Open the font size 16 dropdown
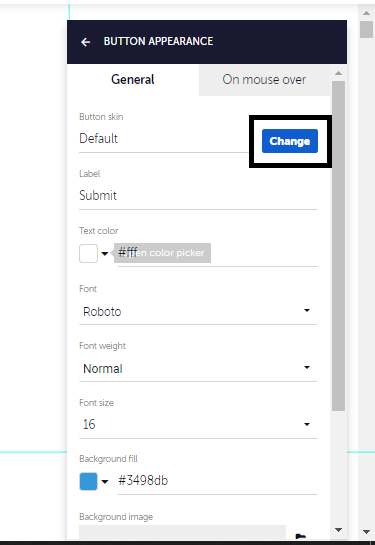The width and height of the screenshot is (375, 545). click(198, 424)
